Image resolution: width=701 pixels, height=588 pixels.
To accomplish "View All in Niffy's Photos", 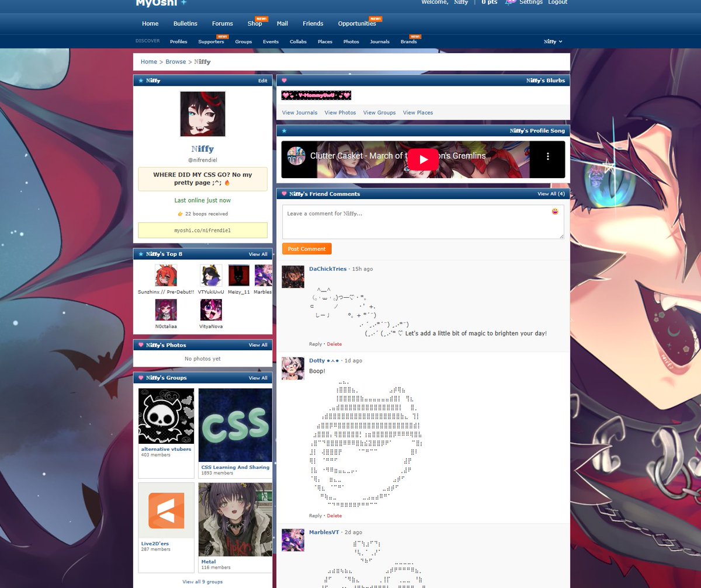I will 258,345.
